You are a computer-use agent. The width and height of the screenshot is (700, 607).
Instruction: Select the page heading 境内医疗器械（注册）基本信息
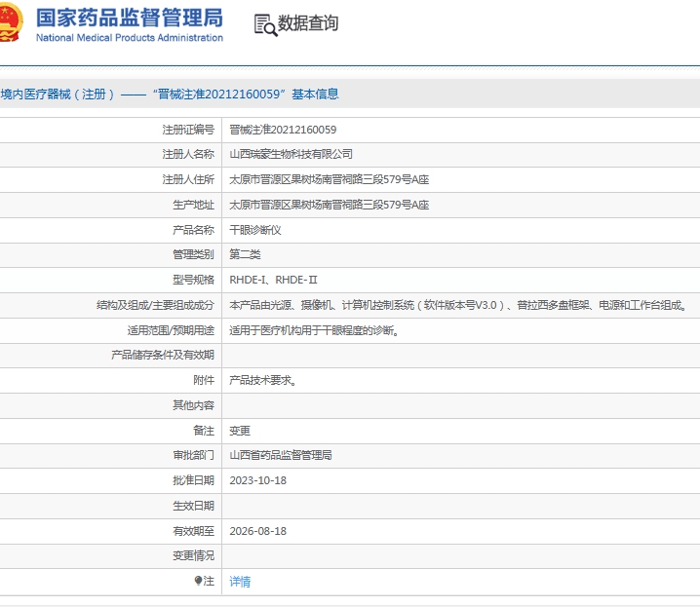[170, 95]
